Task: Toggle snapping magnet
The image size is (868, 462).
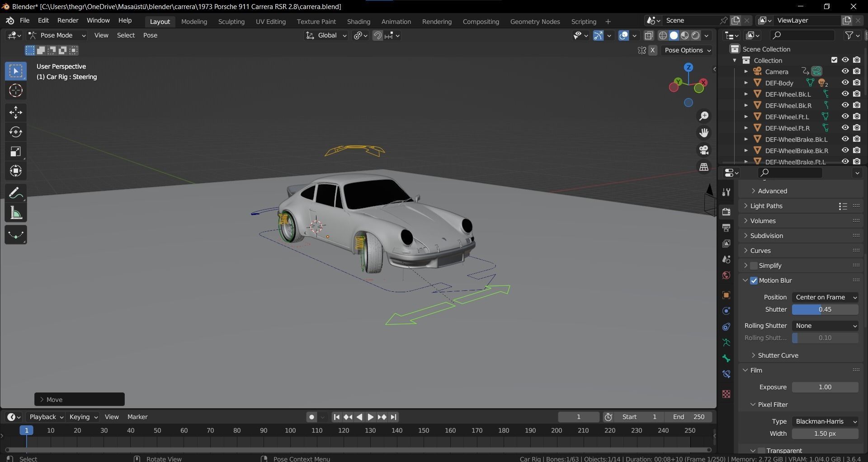Action: (377, 36)
